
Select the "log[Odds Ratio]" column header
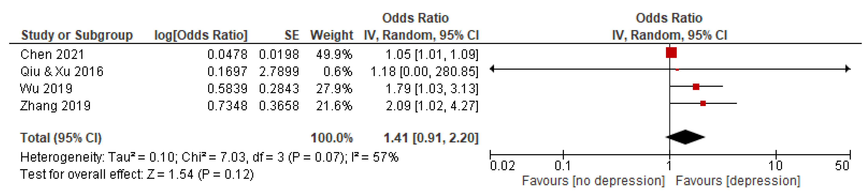pyautogui.click(x=201, y=35)
